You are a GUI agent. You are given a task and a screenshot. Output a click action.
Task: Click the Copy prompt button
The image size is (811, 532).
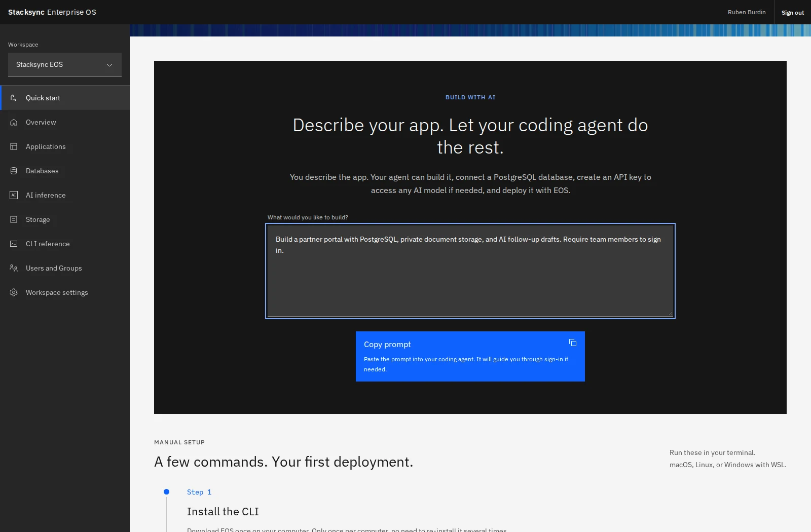point(470,356)
